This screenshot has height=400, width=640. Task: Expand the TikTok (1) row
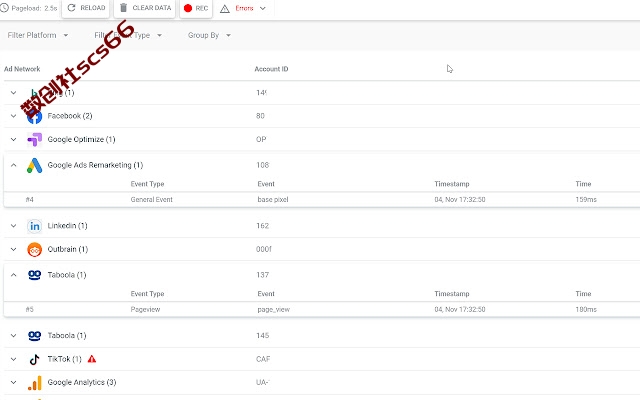(13, 359)
